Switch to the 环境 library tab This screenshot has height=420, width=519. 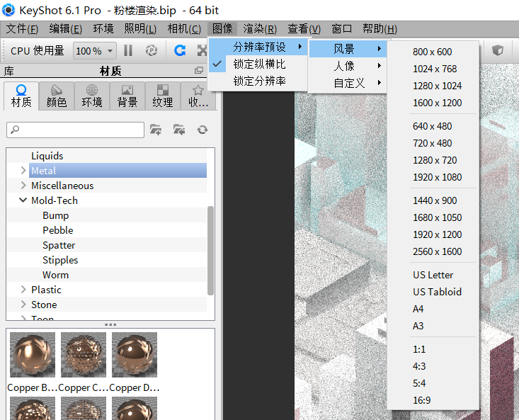click(91, 96)
